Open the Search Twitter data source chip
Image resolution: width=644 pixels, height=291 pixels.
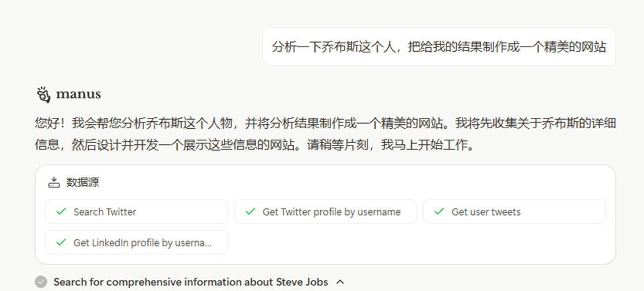click(x=137, y=212)
